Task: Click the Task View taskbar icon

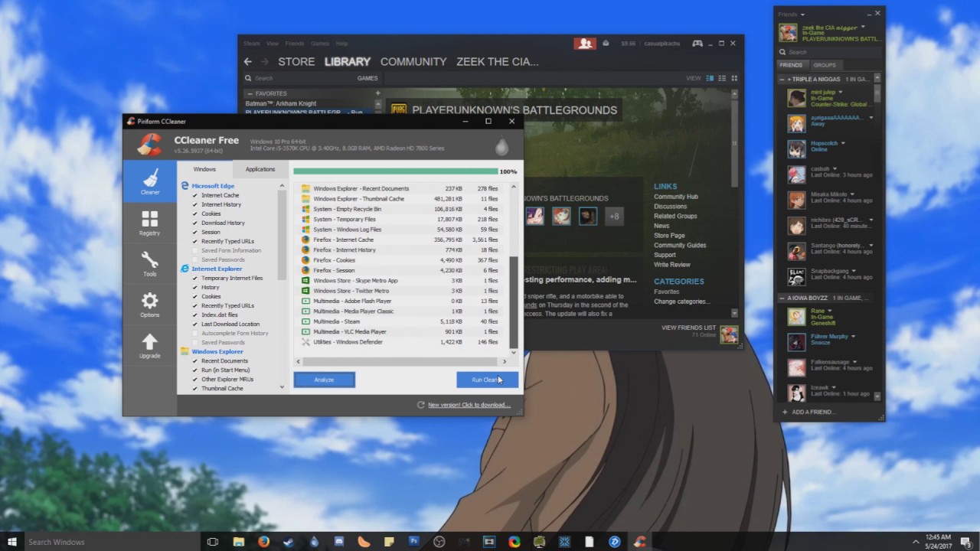Action: coord(213,542)
